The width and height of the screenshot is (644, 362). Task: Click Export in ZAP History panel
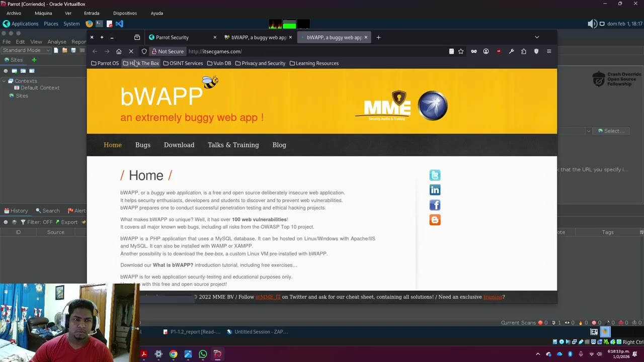coord(66,222)
